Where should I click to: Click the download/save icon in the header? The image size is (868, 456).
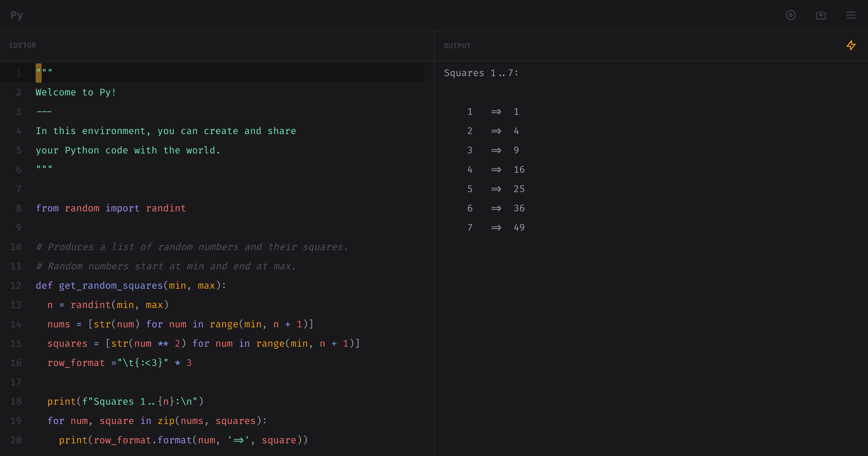[821, 15]
